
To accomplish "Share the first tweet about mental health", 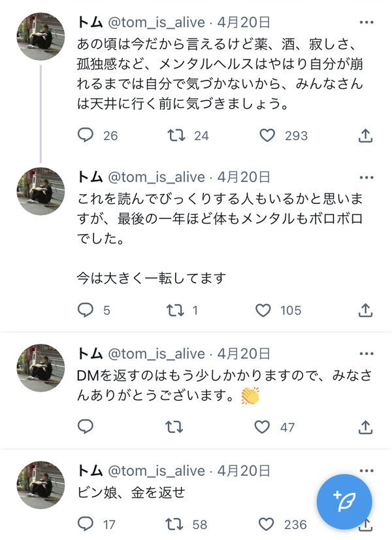I will point(366,135).
